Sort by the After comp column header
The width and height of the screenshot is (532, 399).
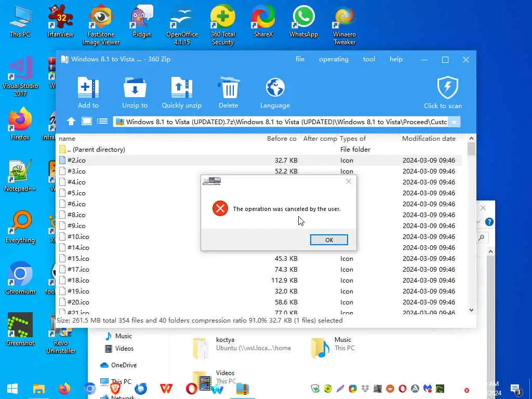[x=320, y=138]
